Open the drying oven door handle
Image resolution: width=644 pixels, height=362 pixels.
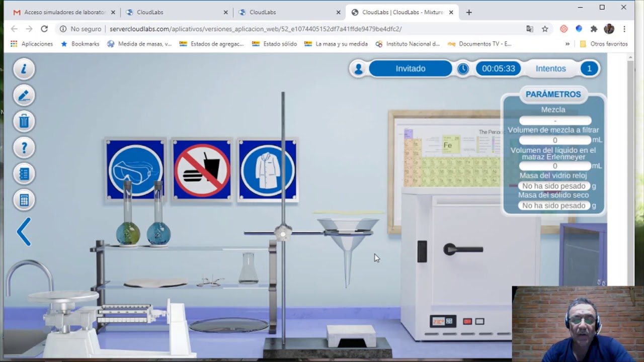click(463, 249)
